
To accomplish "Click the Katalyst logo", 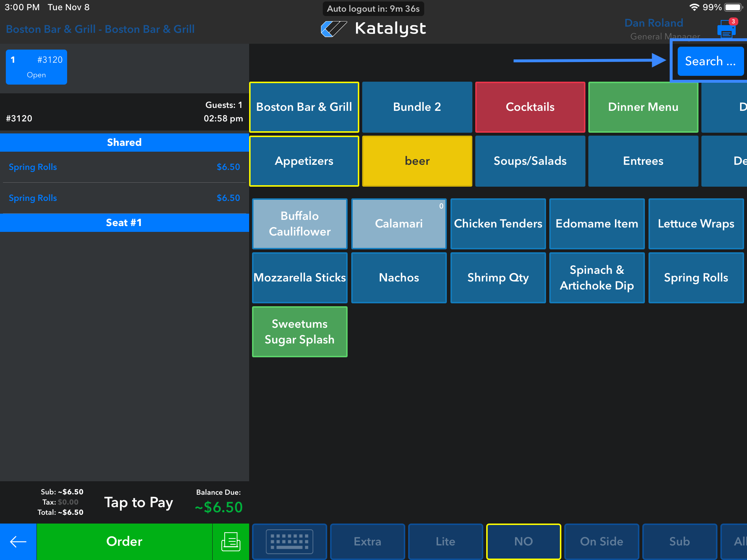I will coord(373,28).
